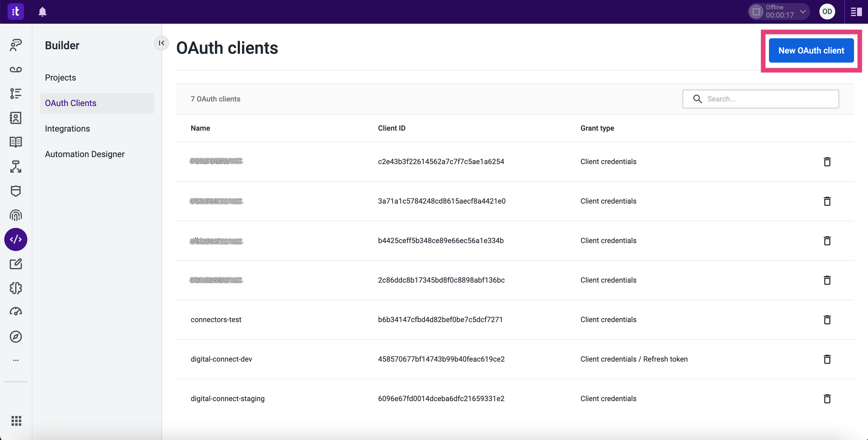This screenshot has width=868, height=440.
Task: Collapse the Builder panel with the arrow chevron
Action: [161, 43]
